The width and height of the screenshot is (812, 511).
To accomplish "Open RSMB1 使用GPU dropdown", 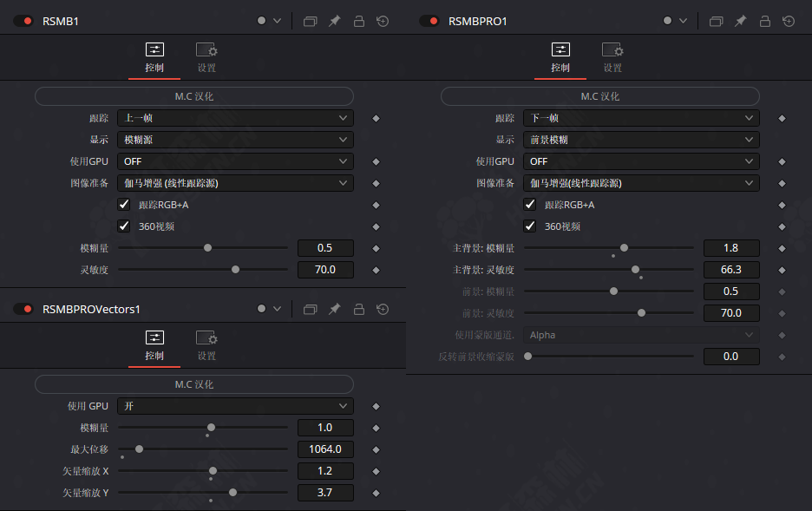I will tap(236, 161).
